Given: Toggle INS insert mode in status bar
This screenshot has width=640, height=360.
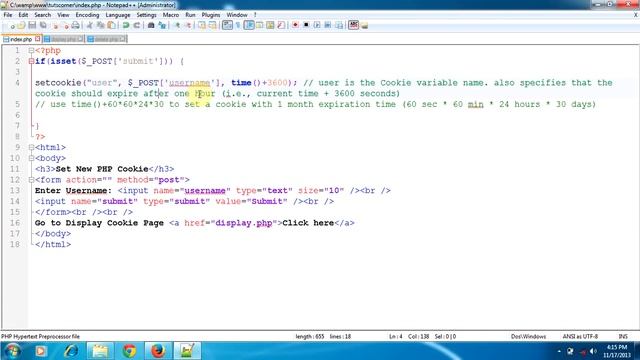Looking at the screenshot, I should click(623, 336).
